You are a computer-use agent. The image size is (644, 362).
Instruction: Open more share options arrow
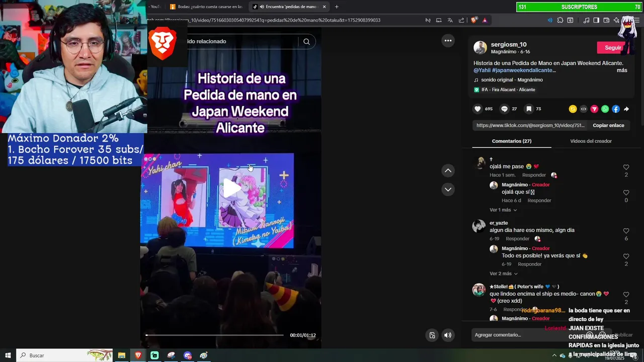coord(626,109)
